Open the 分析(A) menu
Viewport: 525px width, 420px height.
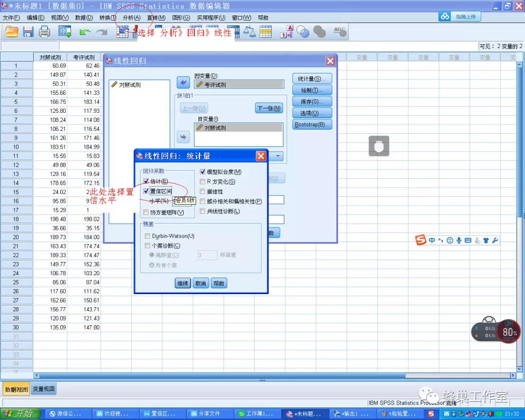(x=131, y=17)
